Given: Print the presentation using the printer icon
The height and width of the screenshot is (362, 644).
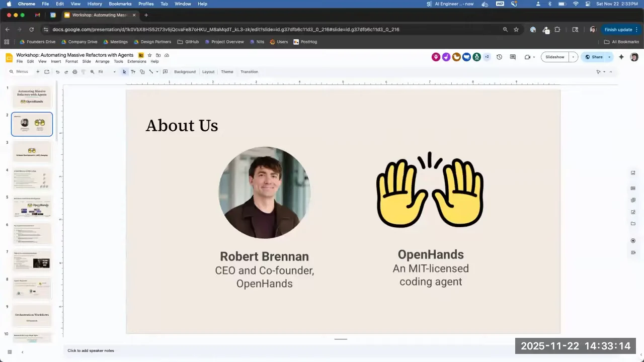Looking at the screenshot, I should click(x=74, y=72).
